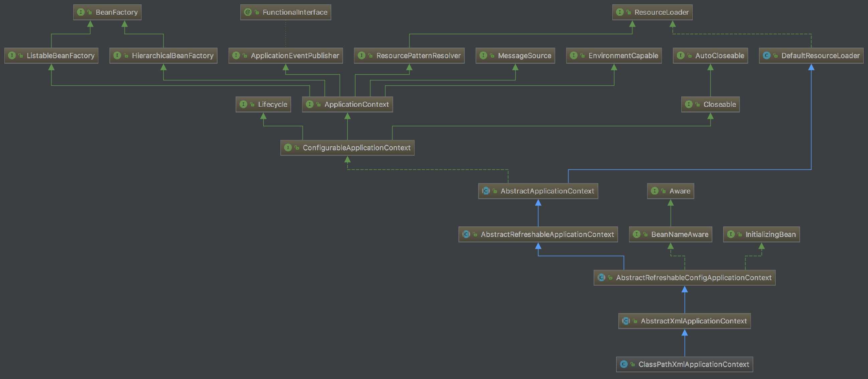
Task: Select the ApplicationContext label text
Action: click(x=356, y=104)
